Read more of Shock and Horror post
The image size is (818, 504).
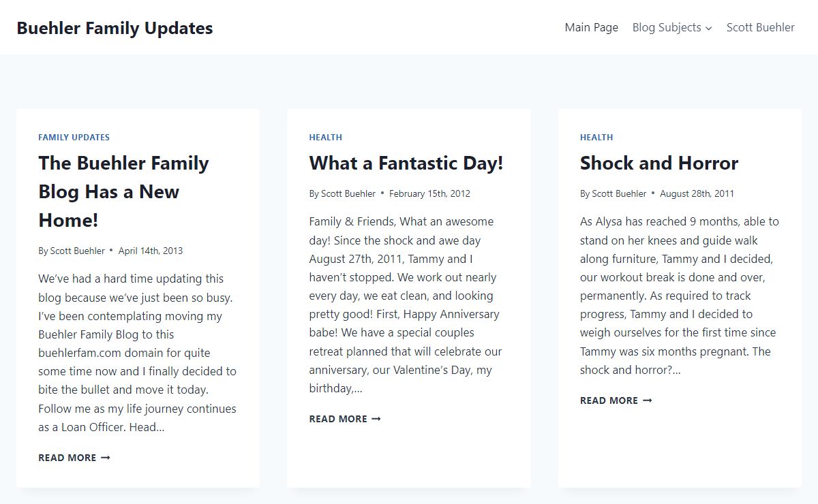pyautogui.click(x=616, y=400)
